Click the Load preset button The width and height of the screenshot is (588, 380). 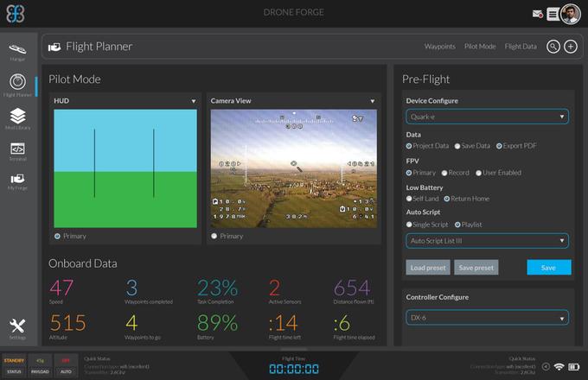point(427,268)
